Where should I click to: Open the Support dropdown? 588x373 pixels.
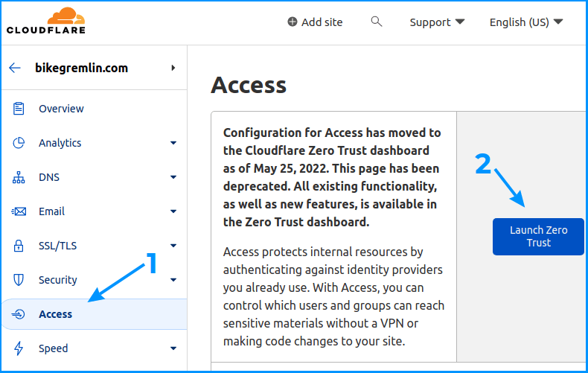click(x=437, y=22)
